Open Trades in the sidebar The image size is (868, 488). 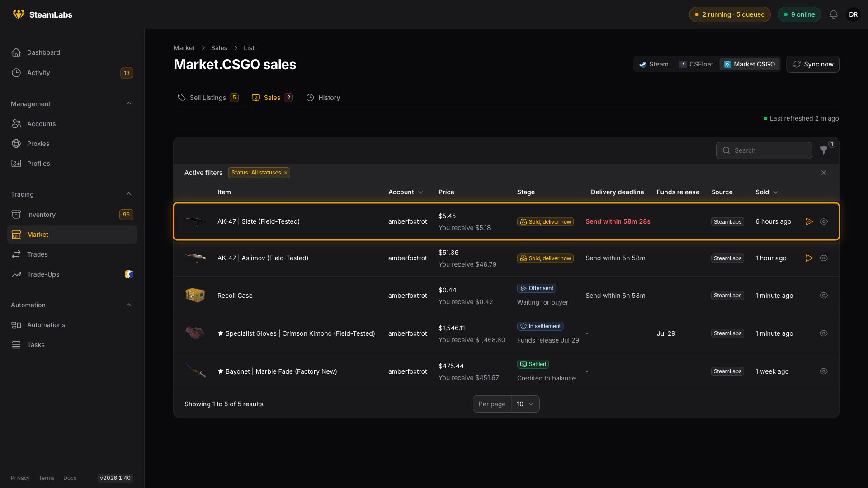[72, 254]
